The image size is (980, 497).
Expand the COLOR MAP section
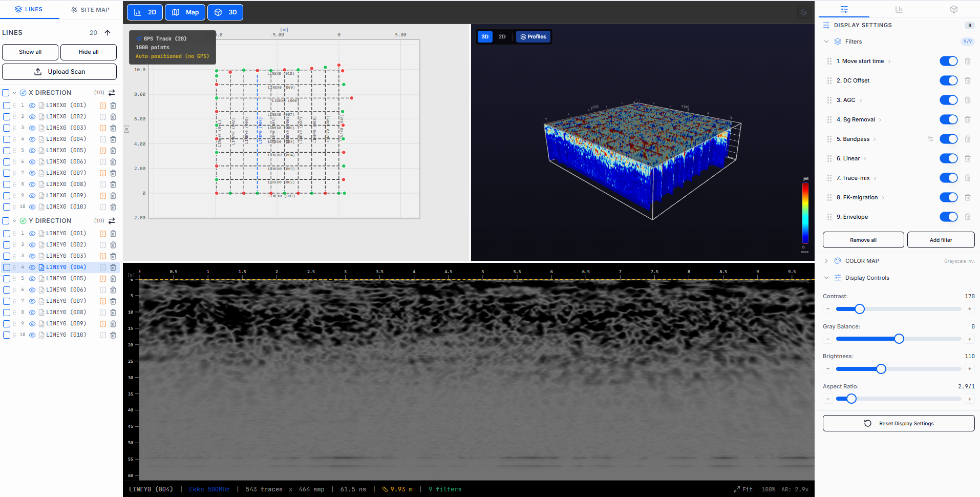click(x=826, y=261)
